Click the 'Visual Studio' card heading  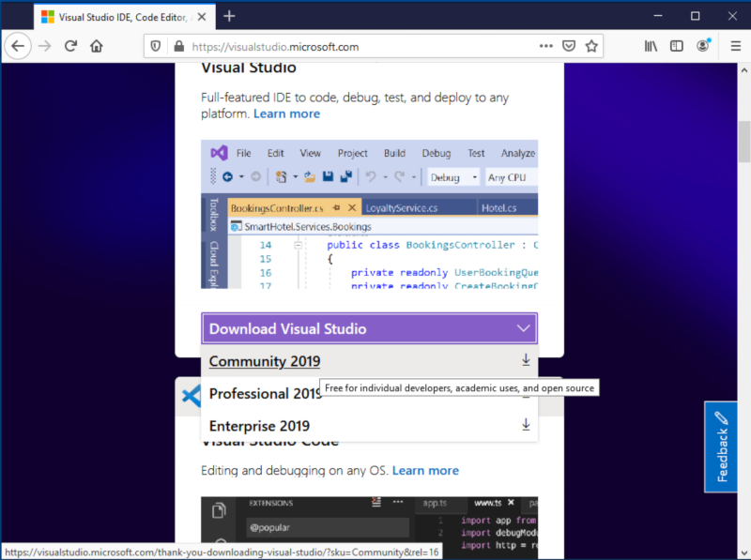[x=248, y=68]
